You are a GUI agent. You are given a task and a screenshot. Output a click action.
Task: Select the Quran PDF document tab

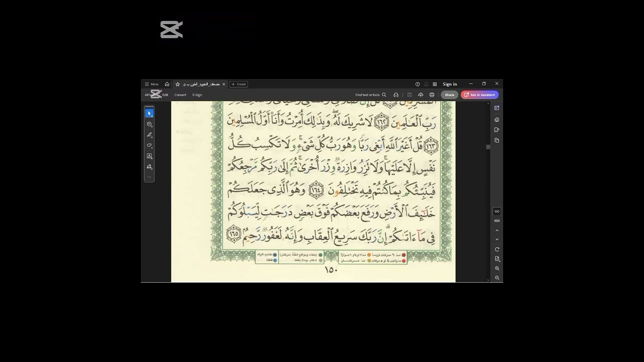coord(201,84)
